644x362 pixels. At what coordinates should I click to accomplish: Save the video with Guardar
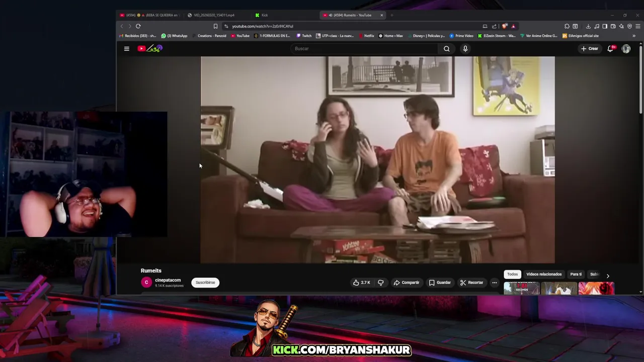point(440,283)
